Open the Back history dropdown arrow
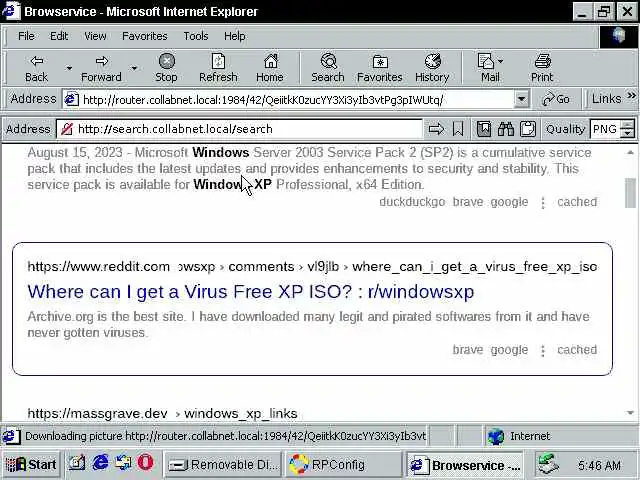This screenshot has height=480, width=640. pyautogui.click(x=69, y=68)
